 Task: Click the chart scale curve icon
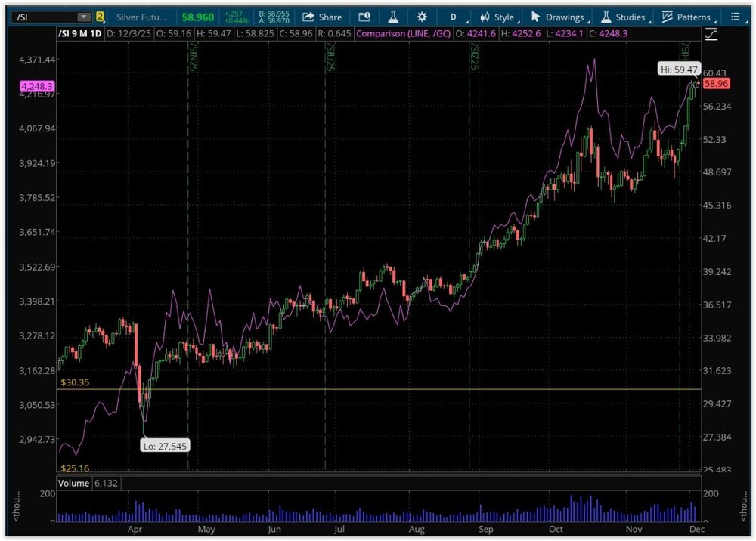711,34
